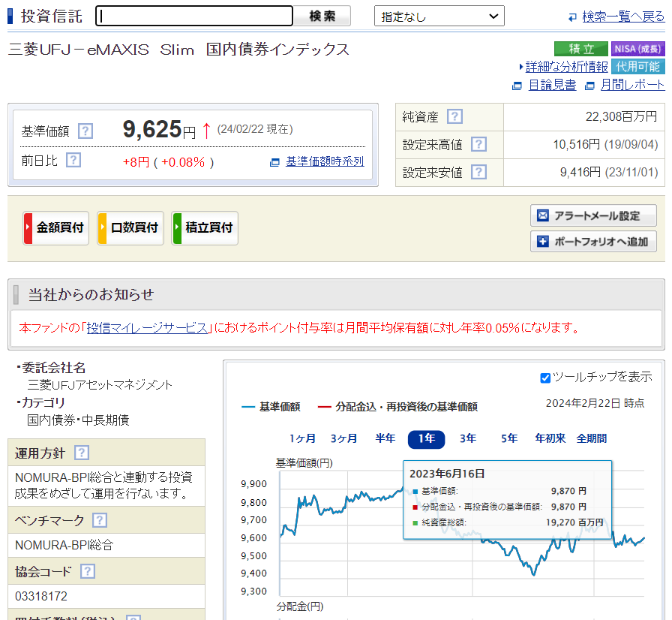Open help icon next to 基準価額

[85, 131]
